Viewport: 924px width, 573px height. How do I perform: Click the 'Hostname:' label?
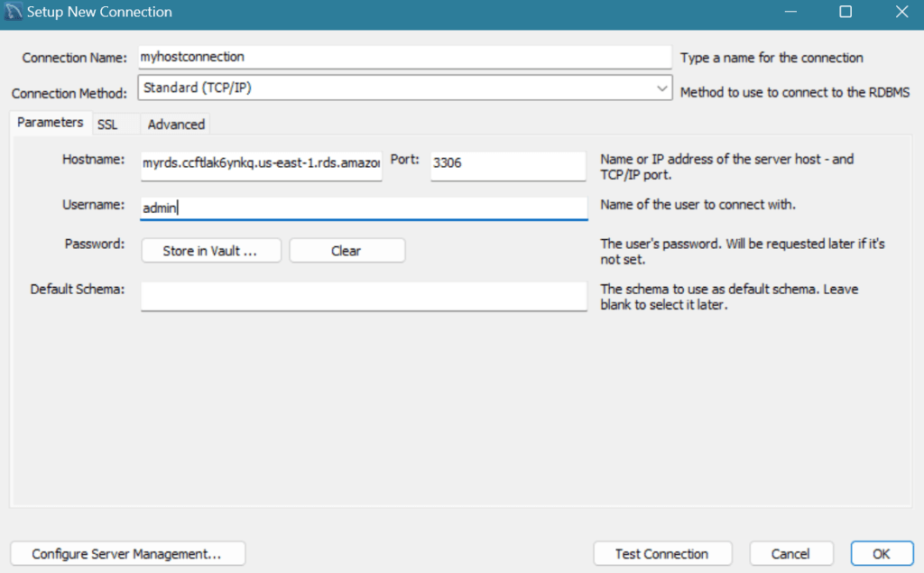[93, 159]
